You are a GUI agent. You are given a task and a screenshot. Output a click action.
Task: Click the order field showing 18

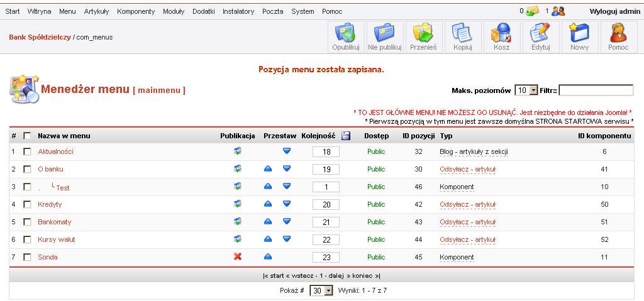coord(326,152)
